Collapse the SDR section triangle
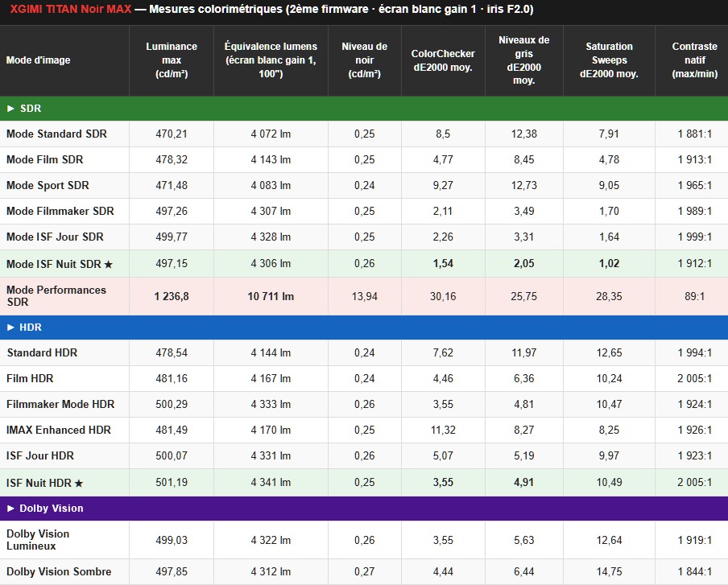The height and width of the screenshot is (585, 728). [10, 109]
